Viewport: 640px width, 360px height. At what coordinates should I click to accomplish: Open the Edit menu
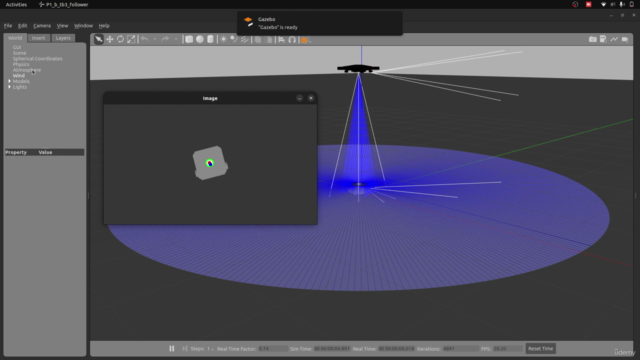[x=22, y=26]
